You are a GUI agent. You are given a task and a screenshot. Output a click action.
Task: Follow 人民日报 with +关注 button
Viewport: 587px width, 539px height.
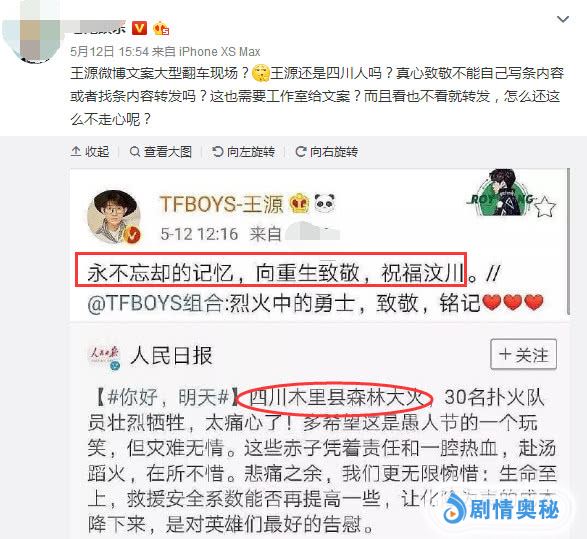pyautogui.click(x=523, y=354)
